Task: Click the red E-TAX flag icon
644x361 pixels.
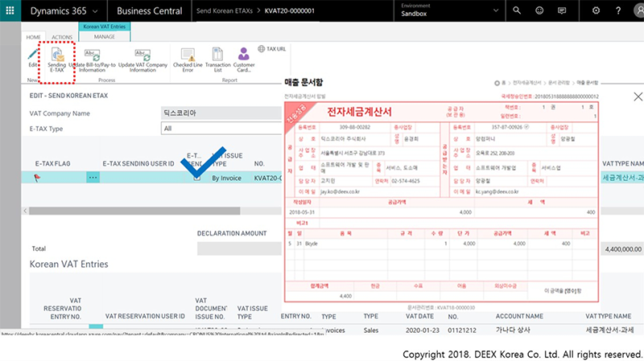Action: [37, 178]
